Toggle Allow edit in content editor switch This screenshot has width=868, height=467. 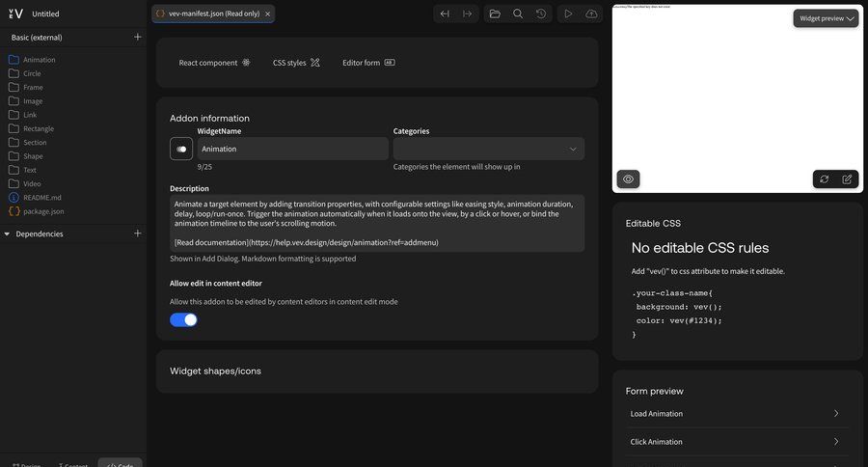click(183, 319)
